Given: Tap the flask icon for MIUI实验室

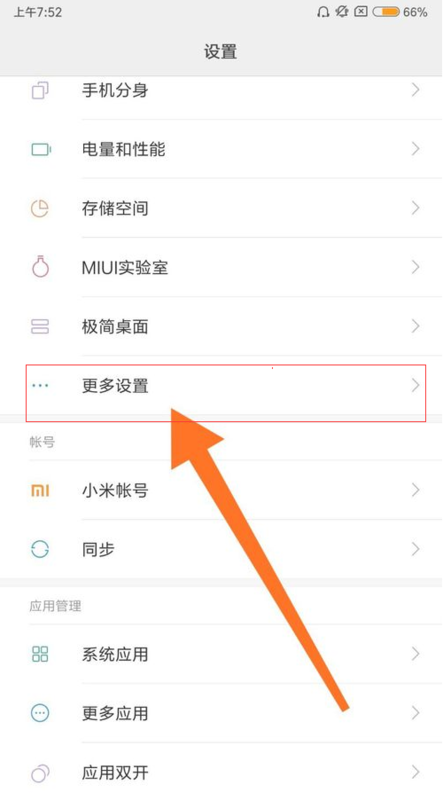Looking at the screenshot, I should click(40, 266).
